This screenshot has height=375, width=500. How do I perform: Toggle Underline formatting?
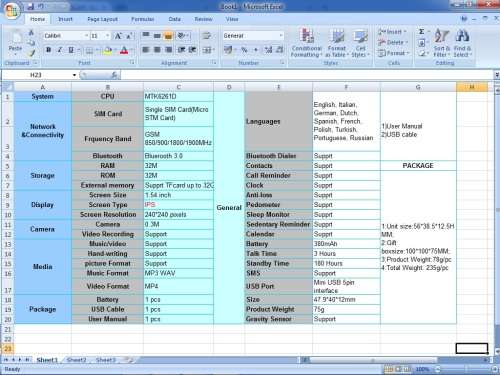[71, 50]
